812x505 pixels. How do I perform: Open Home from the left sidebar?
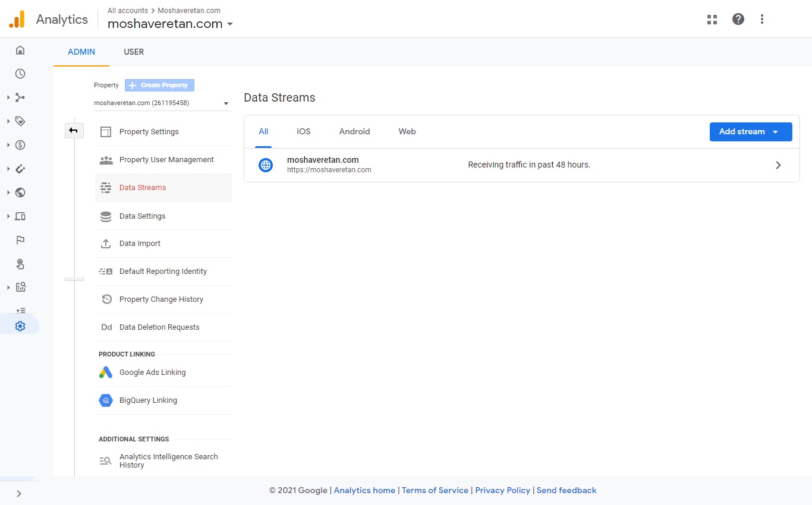(20, 50)
